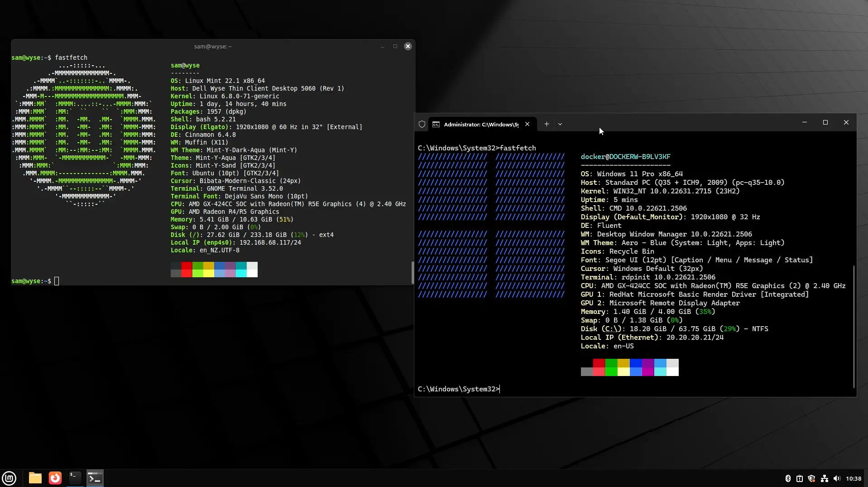Click the shield icon in Windows Terminal
The width and height of the screenshot is (868, 487).
pos(422,124)
